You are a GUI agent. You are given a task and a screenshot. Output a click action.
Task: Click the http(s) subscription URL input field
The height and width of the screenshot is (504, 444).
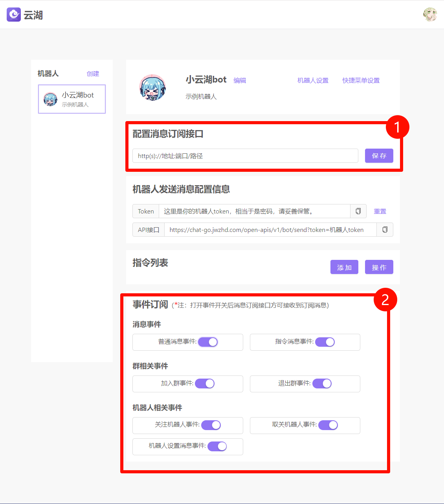coord(245,156)
